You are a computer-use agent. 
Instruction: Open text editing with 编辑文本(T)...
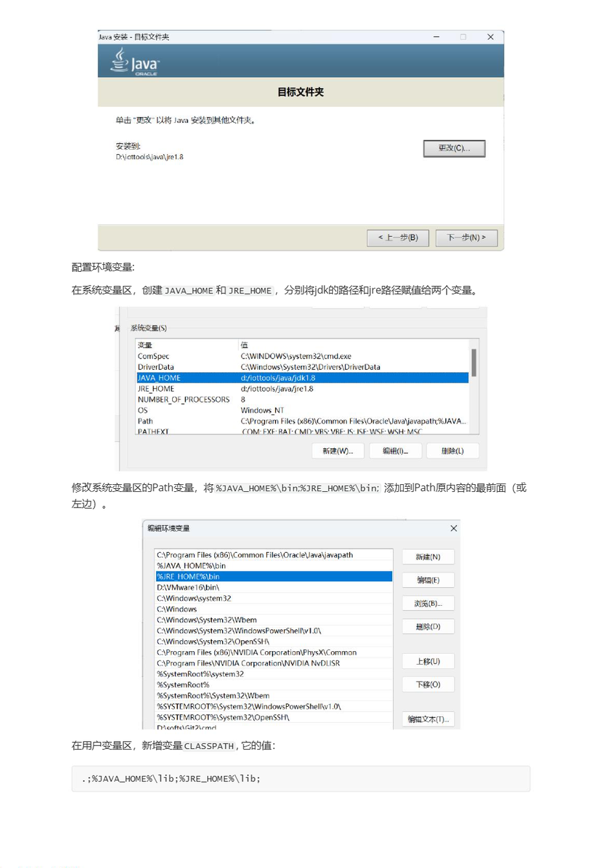(x=428, y=719)
